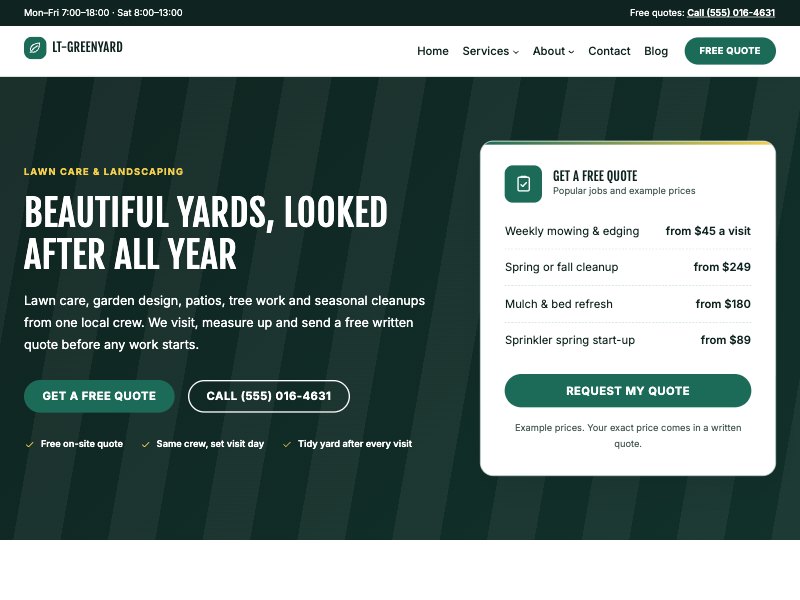800x600 pixels.
Task: Click the 'Free on-site quote' text
Action: pos(82,444)
